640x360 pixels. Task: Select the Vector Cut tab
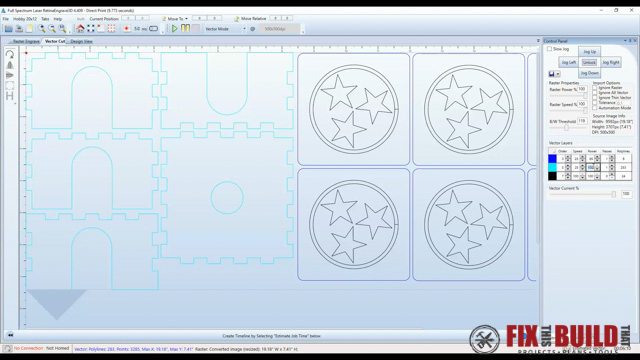click(x=55, y=41)
